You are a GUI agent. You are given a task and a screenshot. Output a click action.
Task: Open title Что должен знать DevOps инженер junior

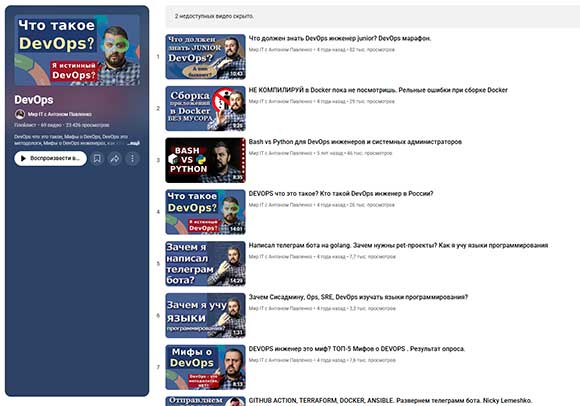[x=340, y=38]
